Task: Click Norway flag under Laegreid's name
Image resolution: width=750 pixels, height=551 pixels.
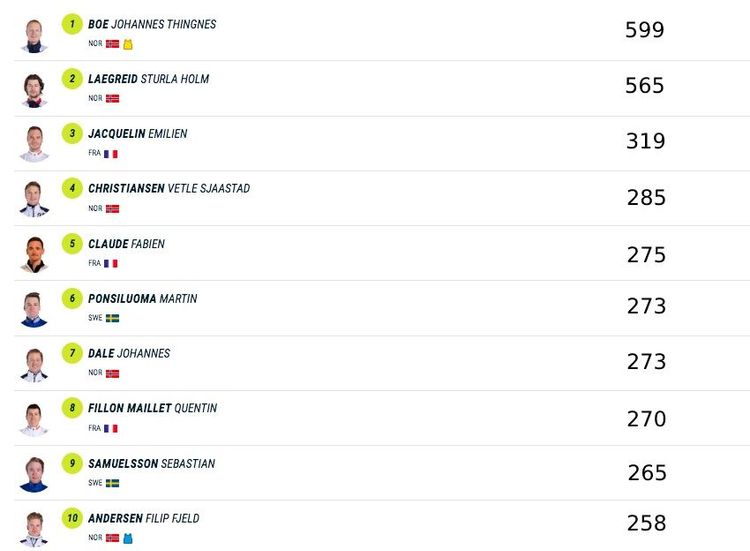Action: click(x=112, y=99)
